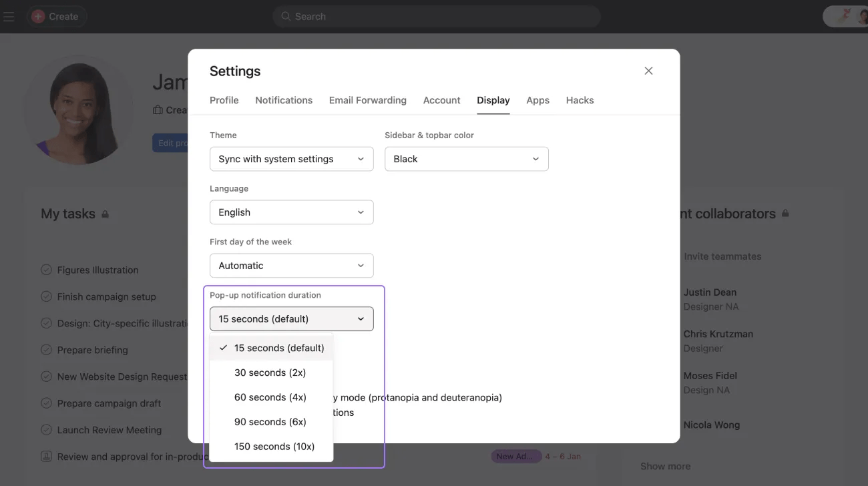This screenshot has width=868, height=486.
Task: Open the Theme dropdown
Action: 291,159
